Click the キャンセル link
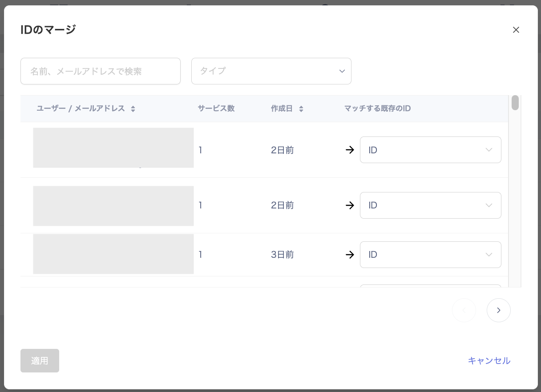This screenshot has height=392, width=541. click(489, 360)
